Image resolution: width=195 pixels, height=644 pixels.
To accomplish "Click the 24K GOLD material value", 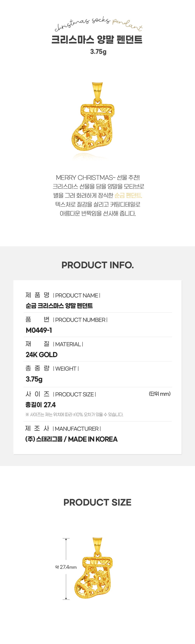I will point(42,355).
